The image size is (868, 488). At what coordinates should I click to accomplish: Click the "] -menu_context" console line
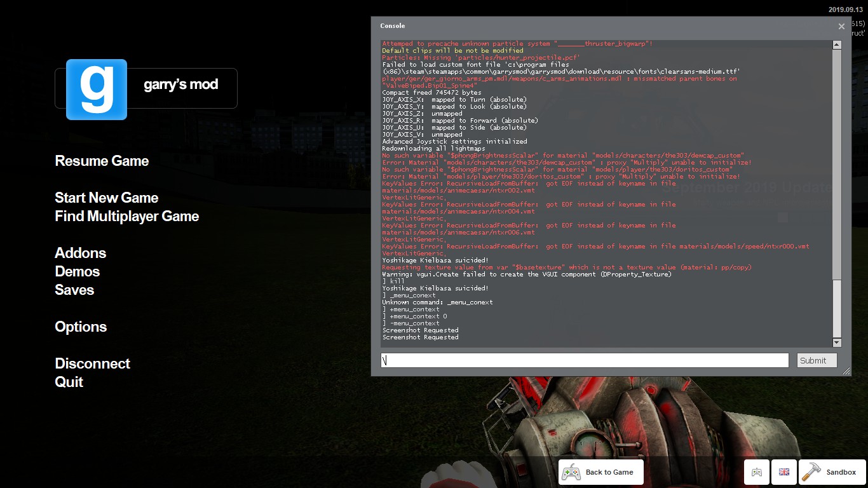410,323
